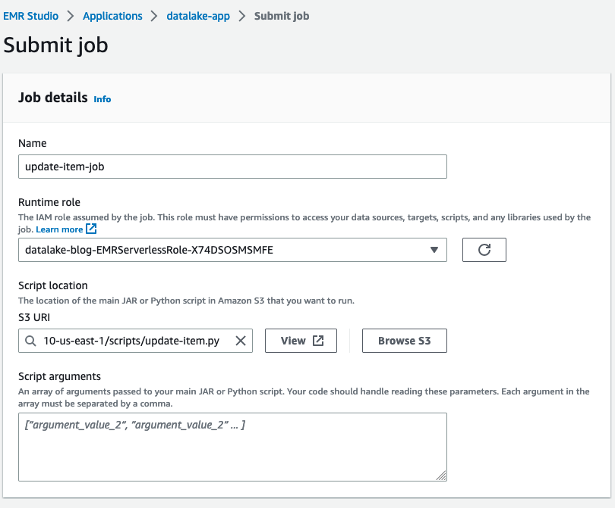615x508 pixels.
Task: Navigate to Applications breadcrumb
Action: 113,16
